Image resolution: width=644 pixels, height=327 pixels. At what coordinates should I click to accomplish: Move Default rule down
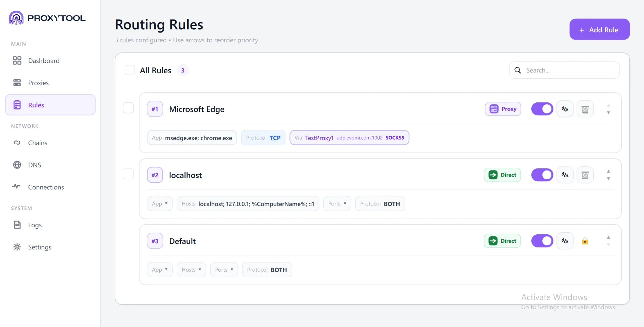pos(608,245)
